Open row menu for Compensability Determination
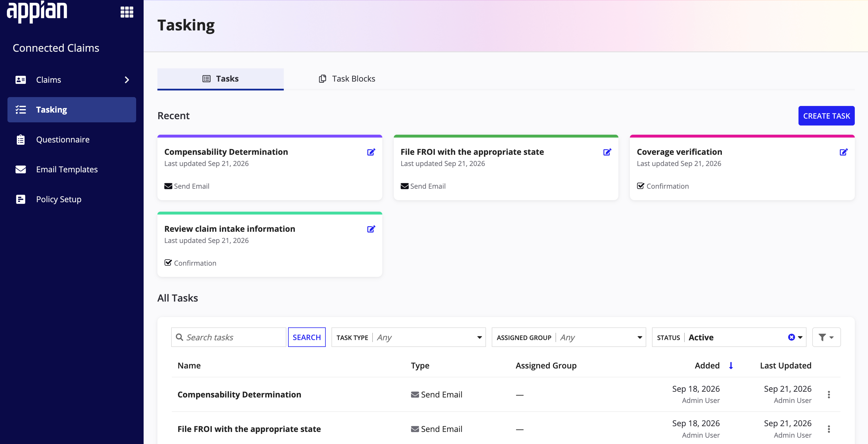This screenshot has height=444, width=868. point(829,395)
